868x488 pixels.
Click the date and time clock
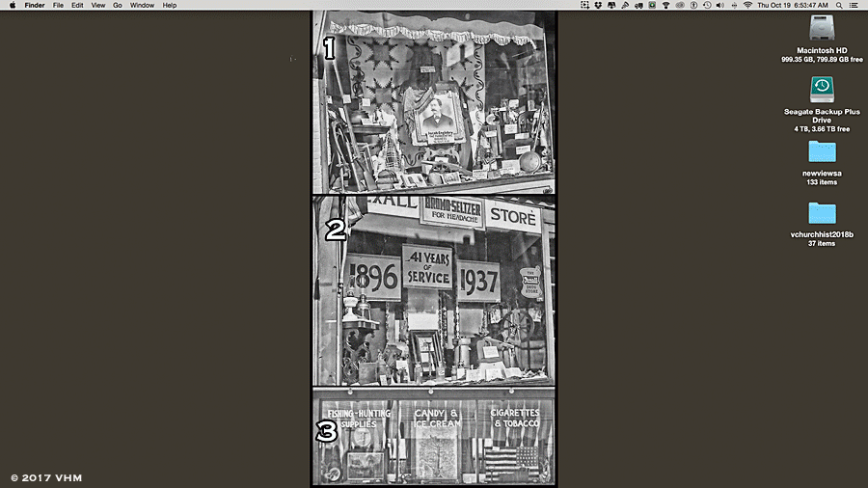793,5
